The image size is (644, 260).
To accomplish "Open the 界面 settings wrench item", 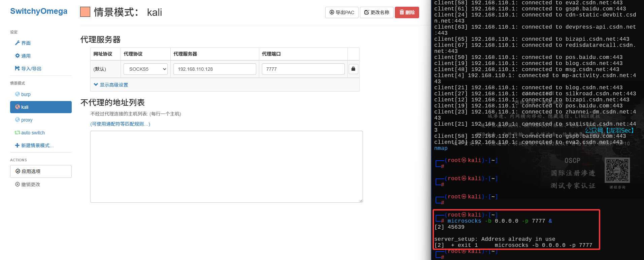I will coord(23,43).
